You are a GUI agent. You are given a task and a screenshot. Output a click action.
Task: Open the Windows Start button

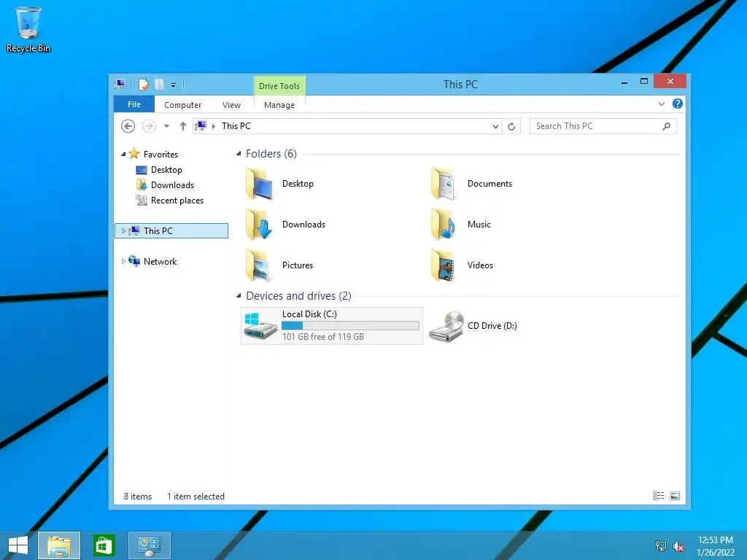(x=18, y=545)
